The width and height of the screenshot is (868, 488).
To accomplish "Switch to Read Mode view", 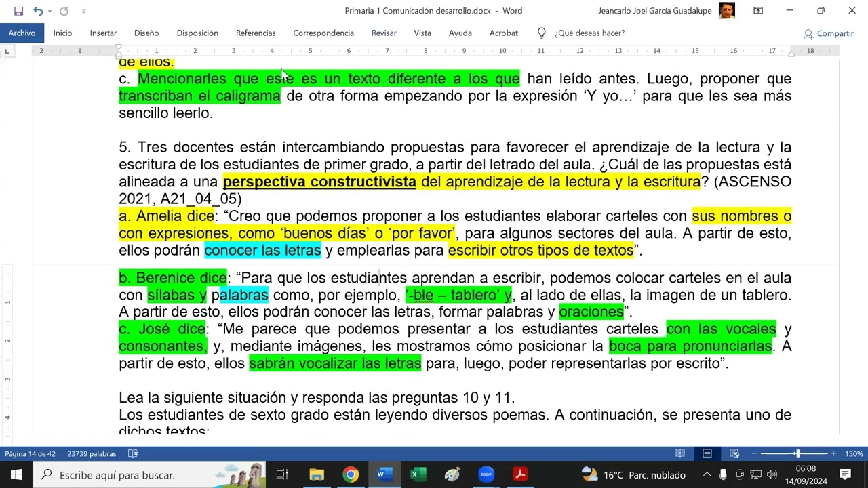I will [x=680, y=453].
